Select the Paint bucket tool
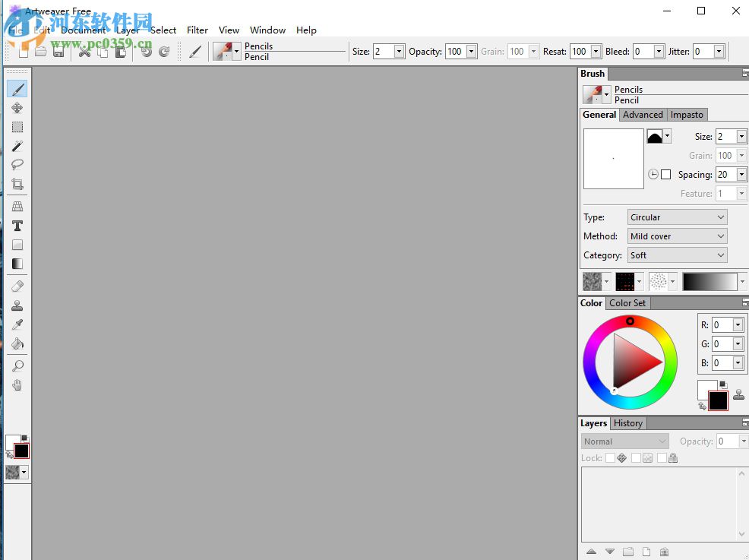 coord(17,343)
